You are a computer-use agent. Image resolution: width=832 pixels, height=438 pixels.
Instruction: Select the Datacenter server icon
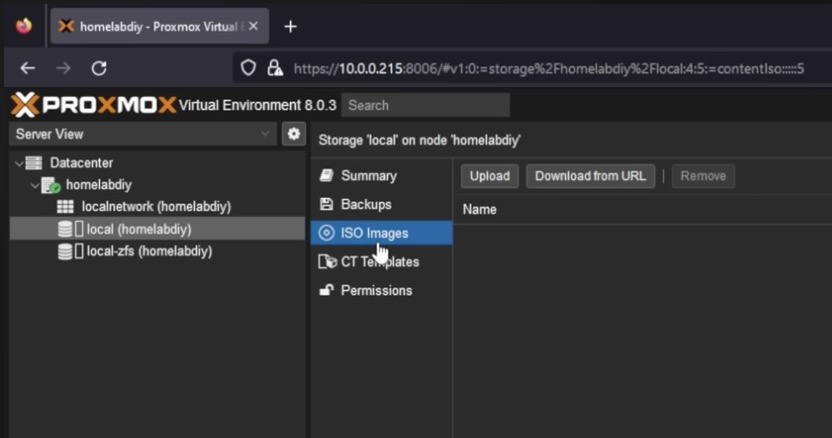[33, 163]
